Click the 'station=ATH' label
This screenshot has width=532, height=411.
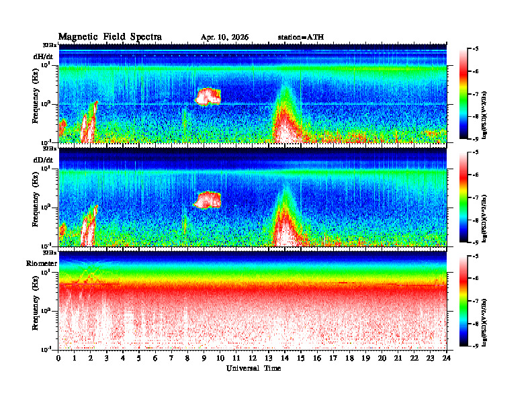click(x=301, y=37)
